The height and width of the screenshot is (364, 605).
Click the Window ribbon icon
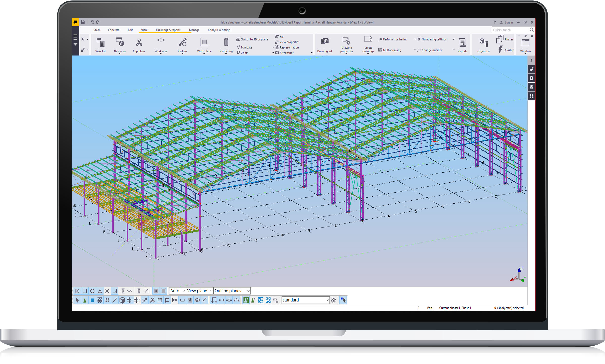click(x=525, y=43)
